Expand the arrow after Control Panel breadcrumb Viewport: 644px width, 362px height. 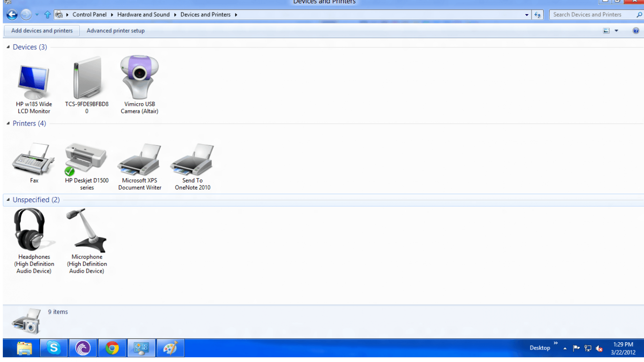click(x=112, y=14)
